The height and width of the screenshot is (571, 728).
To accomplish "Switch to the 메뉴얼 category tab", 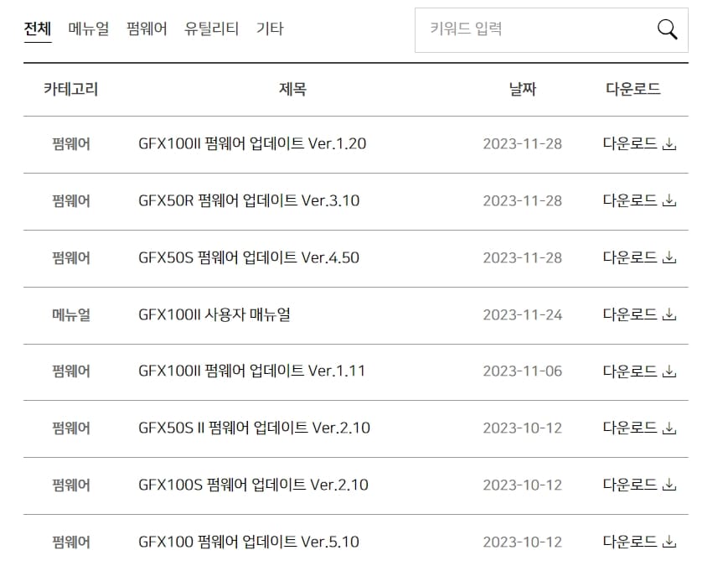I will point(89,28).
